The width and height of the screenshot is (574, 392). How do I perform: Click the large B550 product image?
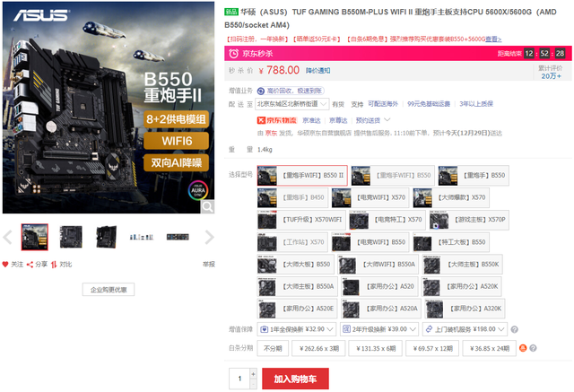109,108
